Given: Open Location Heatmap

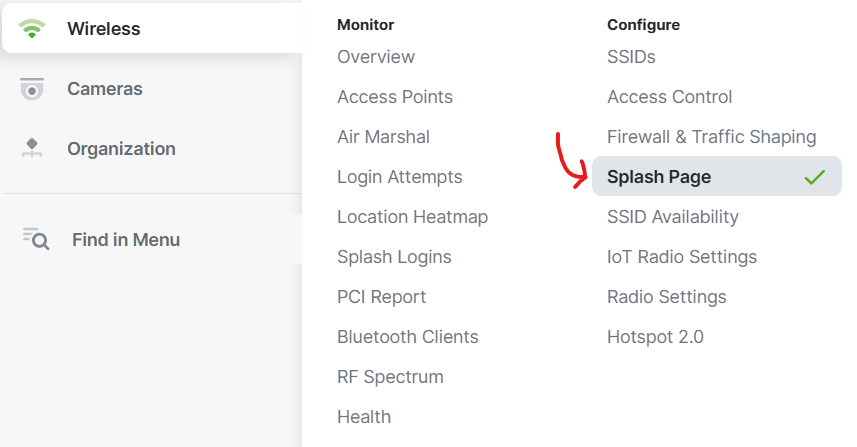Looking at the screenshot, I should click(x=413, y=217).
